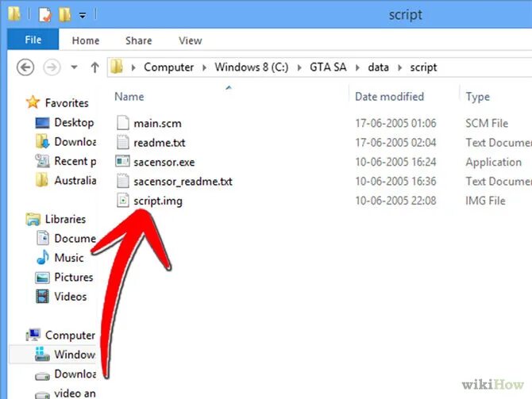
Task: Click the Music note icon
Action: (42, 257)
